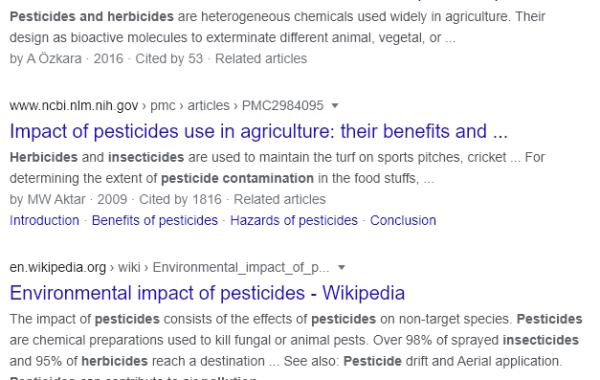Click the "pmc" breadcrumb segment
This screenshot has width=600, height=380.
click(x=163, y=106)
